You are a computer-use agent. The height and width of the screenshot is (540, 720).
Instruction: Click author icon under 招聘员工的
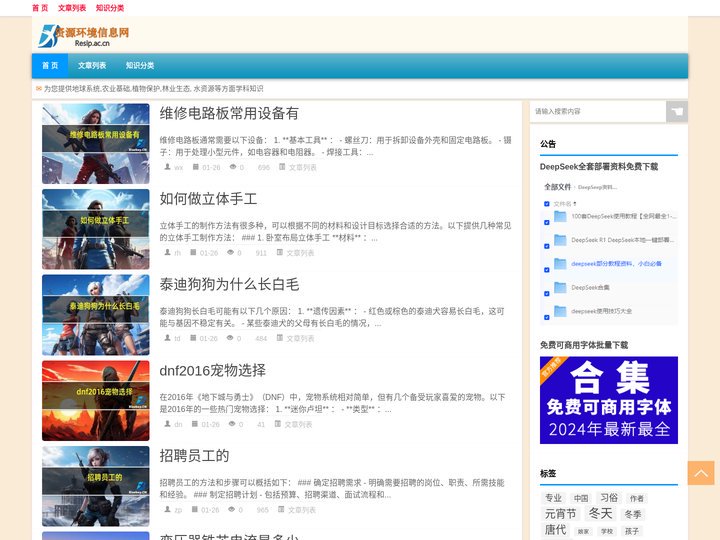(168, 509)
